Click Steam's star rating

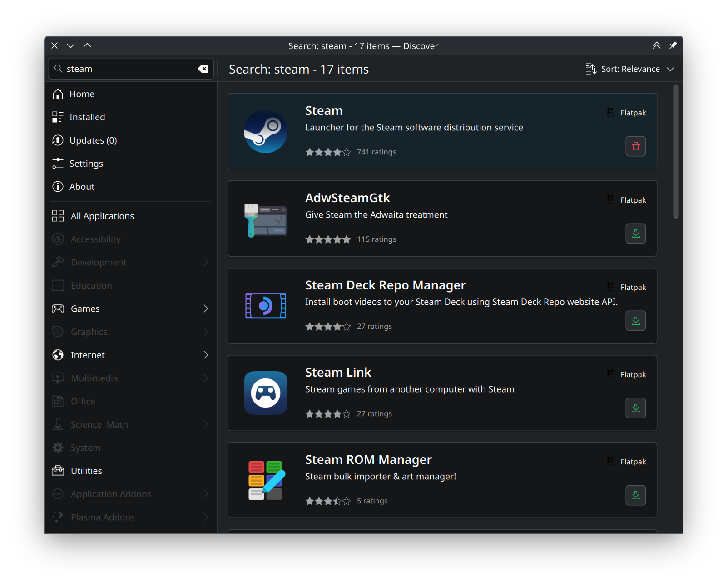tap(328, 152)
